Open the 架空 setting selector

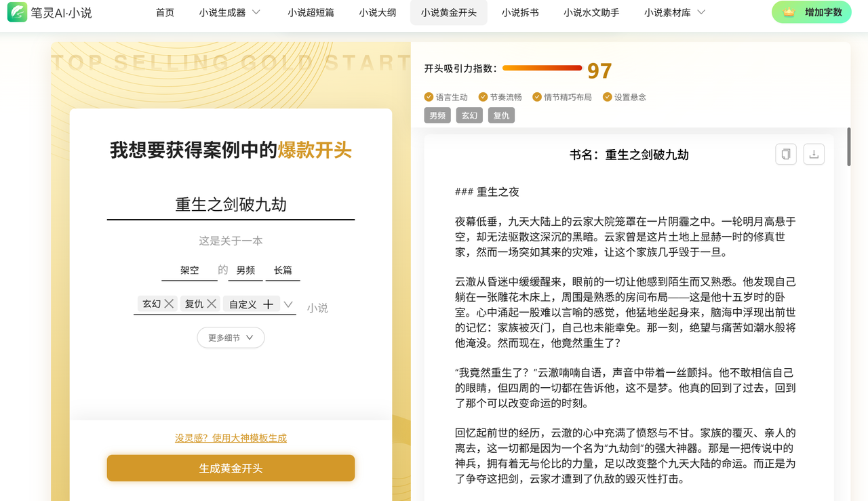click(189, 270)
